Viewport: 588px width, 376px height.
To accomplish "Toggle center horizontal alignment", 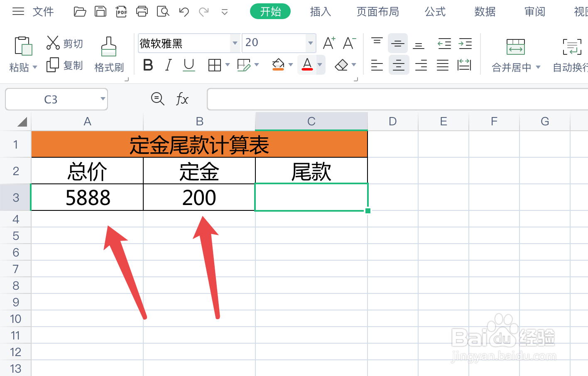I will pos(399,65).
